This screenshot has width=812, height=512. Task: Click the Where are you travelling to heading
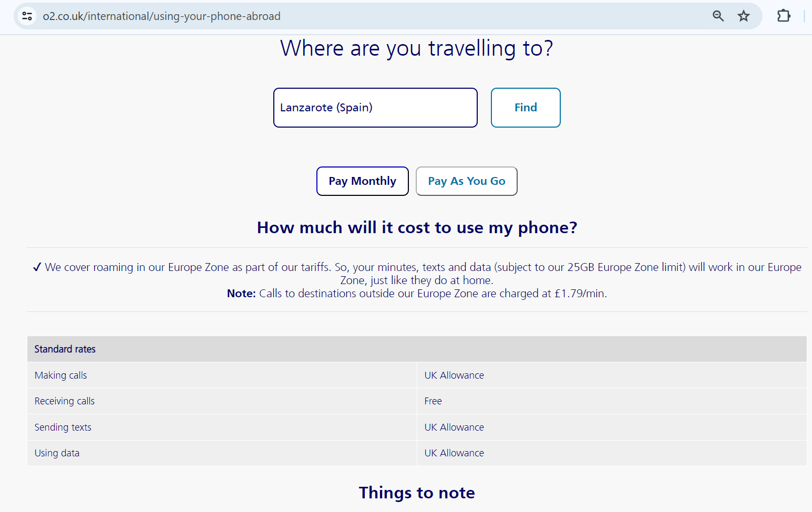416,48
